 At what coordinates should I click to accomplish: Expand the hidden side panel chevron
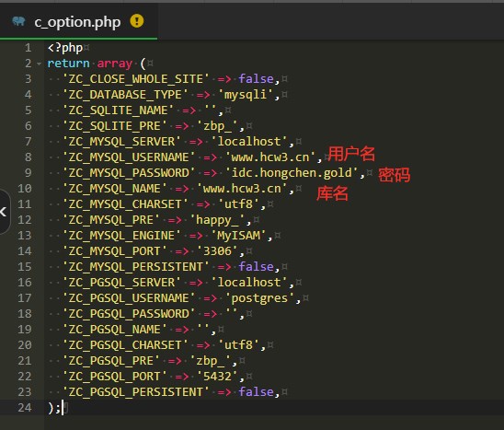point(4,212)
